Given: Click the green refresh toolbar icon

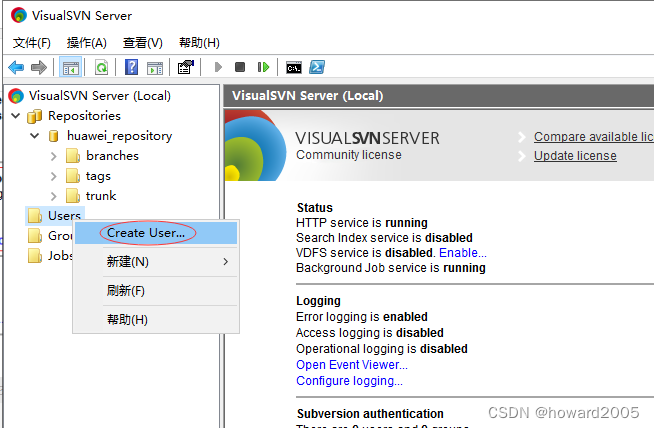Looking at the screenshot, I should (101, 67).
